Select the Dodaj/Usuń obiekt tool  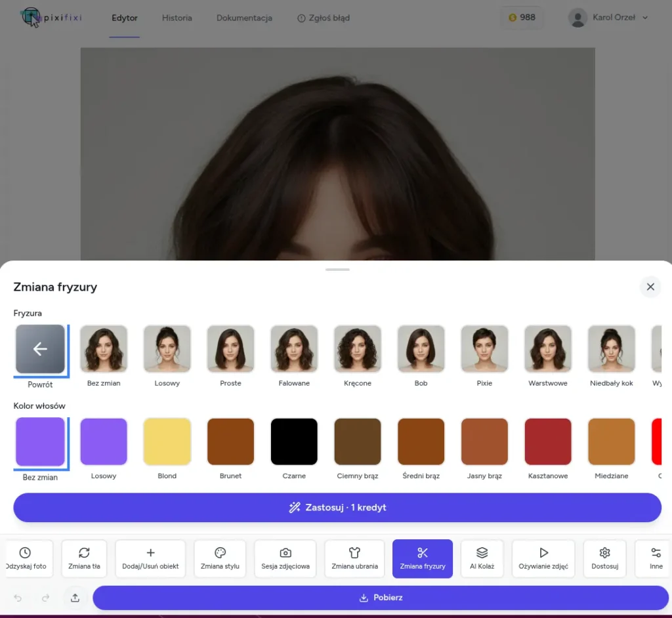point(150,558)
